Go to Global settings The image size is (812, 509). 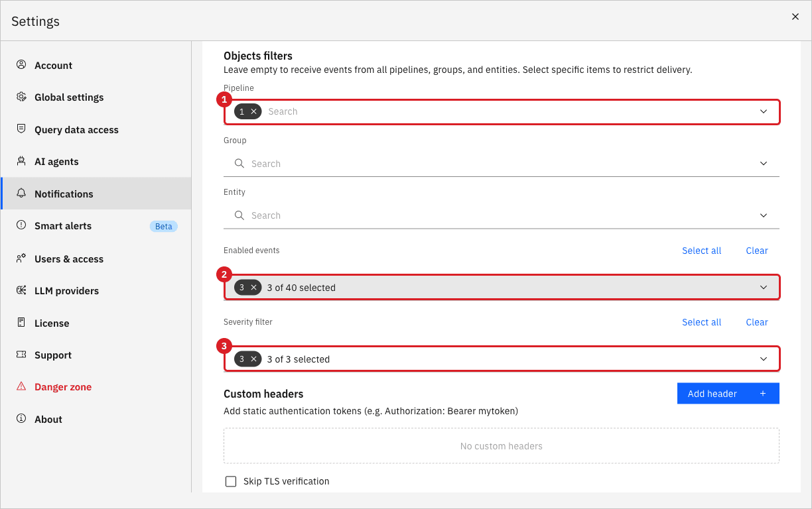click(96, 97)
